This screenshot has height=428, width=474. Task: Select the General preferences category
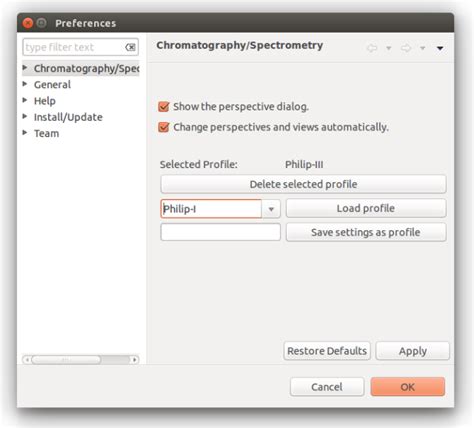coord(52,85)
